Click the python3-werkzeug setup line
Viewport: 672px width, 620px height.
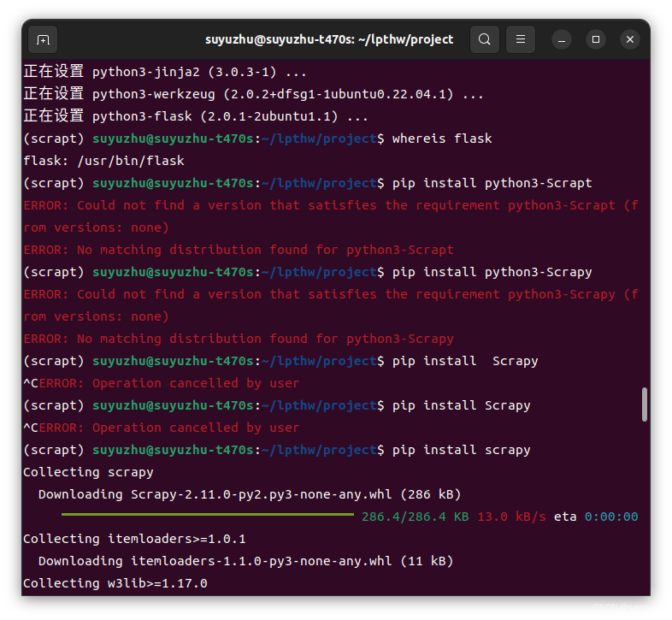tap(254, 94)
